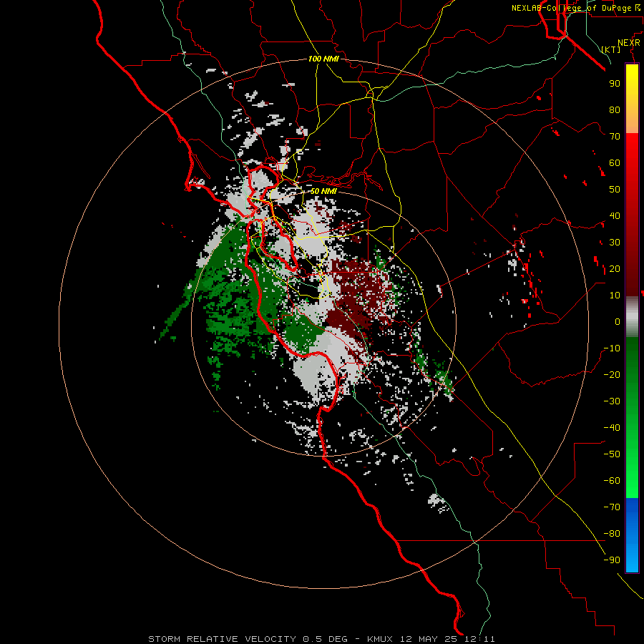Click the -20 value on the velocity scale
Screen dimensions: 644x644
pyautogui.click(x=612, y=375)
